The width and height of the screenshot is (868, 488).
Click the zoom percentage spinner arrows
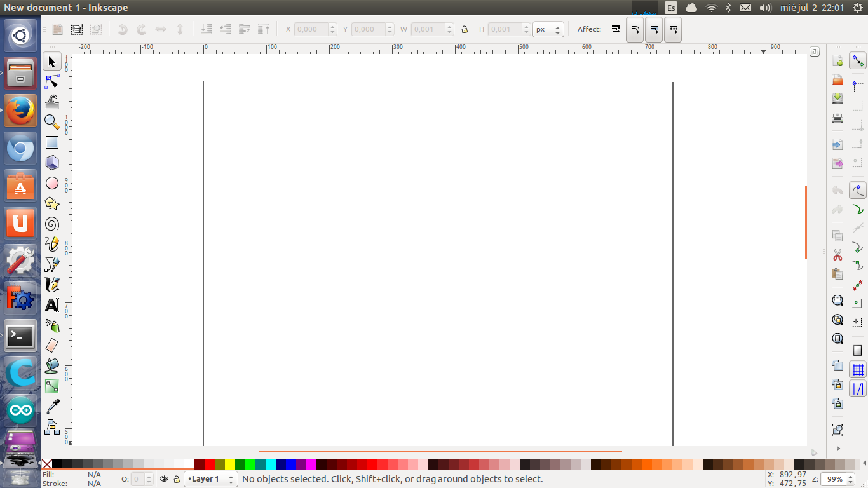(850, 479)
